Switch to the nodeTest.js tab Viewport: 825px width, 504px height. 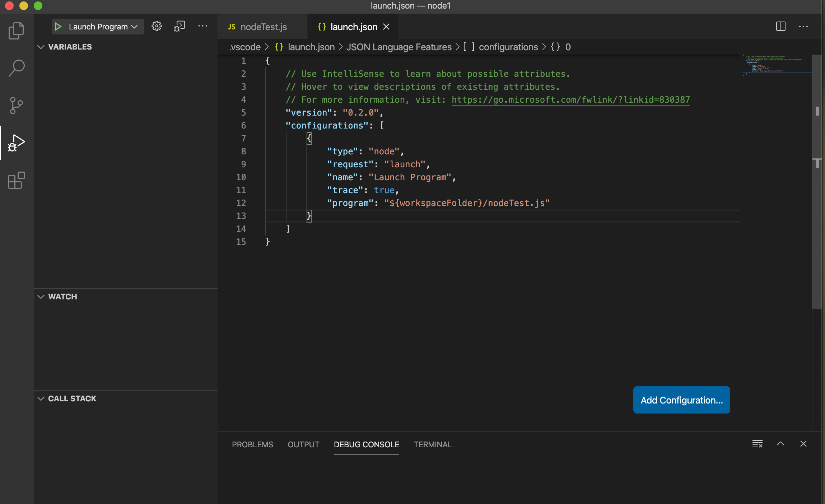pyautogui.click(x=263, y=27)
